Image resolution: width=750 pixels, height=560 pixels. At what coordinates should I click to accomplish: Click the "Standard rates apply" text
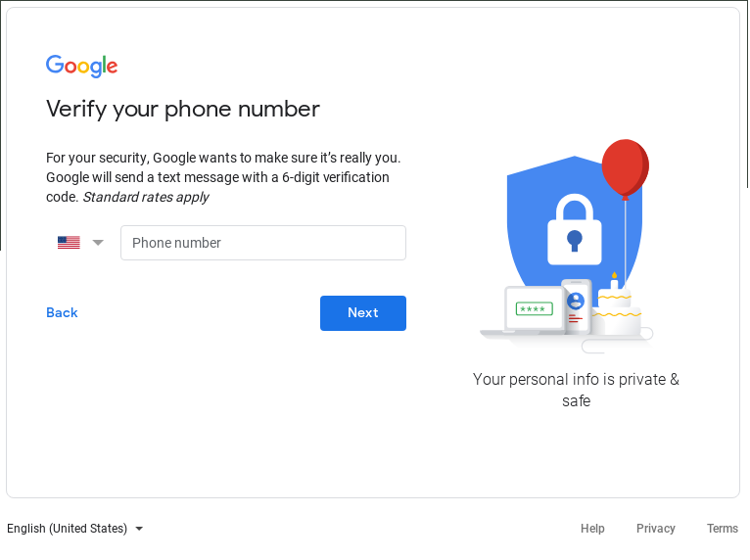146,197
